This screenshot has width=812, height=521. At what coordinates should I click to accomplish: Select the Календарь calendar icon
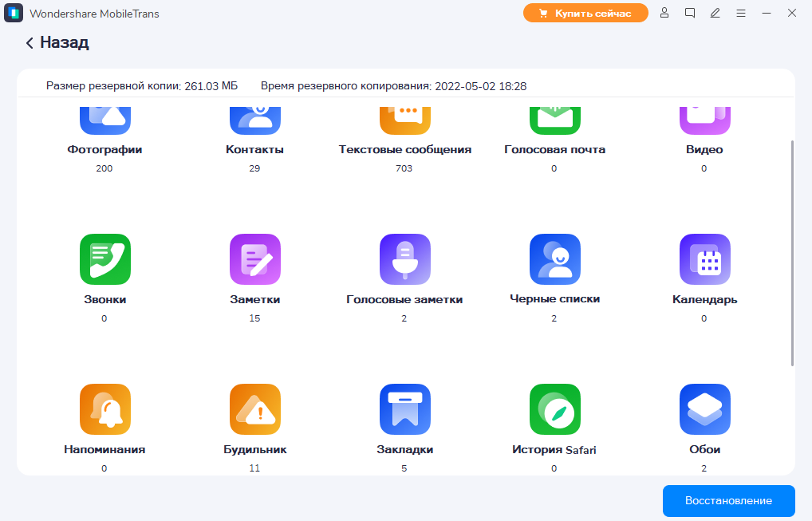(705, 259)
